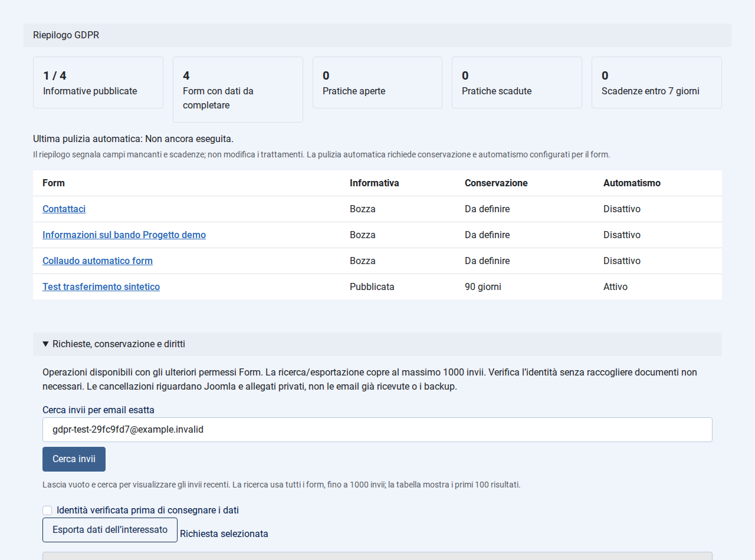
Task: Select the Scadenze entro 7 giorni card
Action: [656, 83]
